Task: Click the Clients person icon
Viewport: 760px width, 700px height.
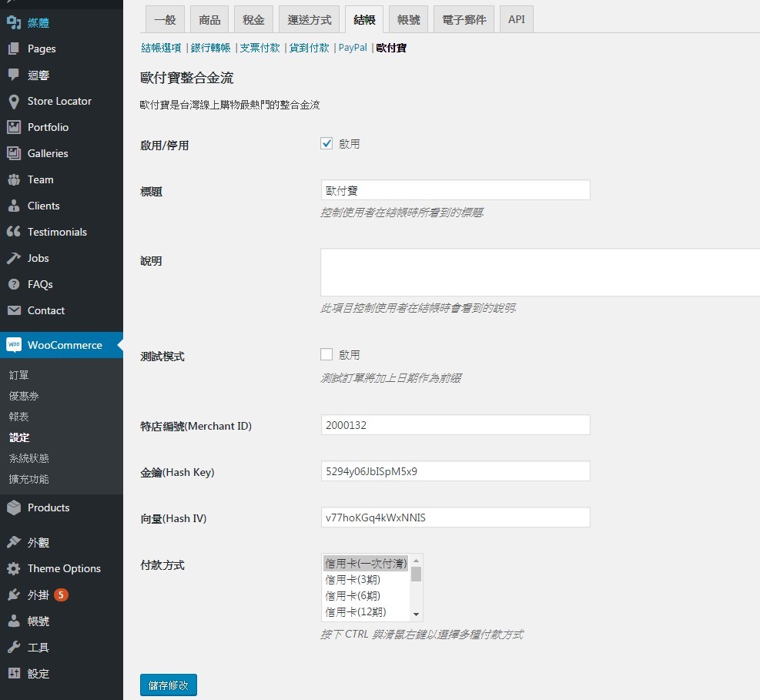Action: [x=14, y=206]
